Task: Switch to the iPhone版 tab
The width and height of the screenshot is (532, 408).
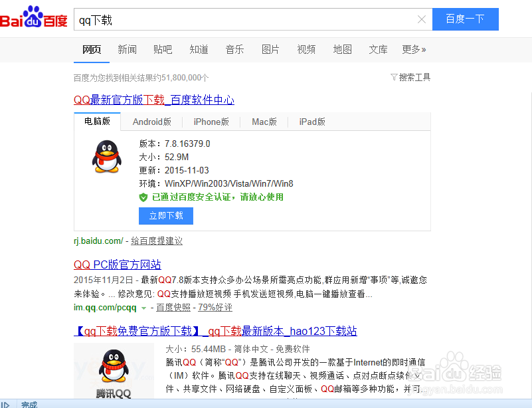Action: click(211, 122)
